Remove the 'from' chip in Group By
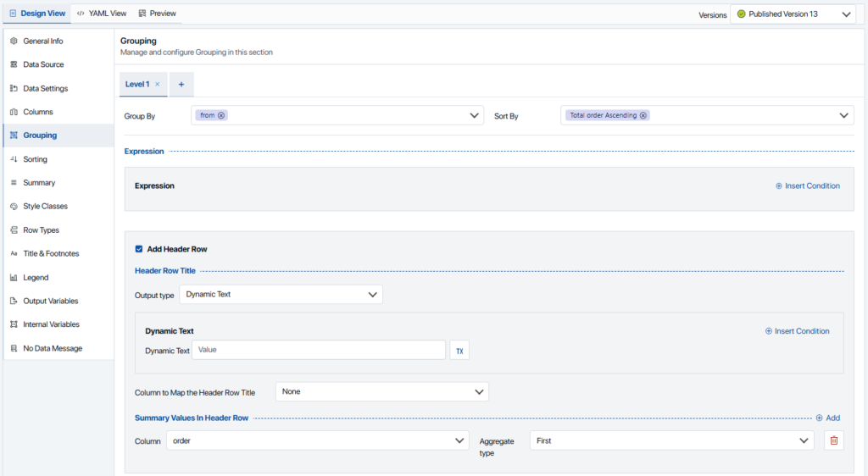The image size is (868, 476). tap(221, 115)
